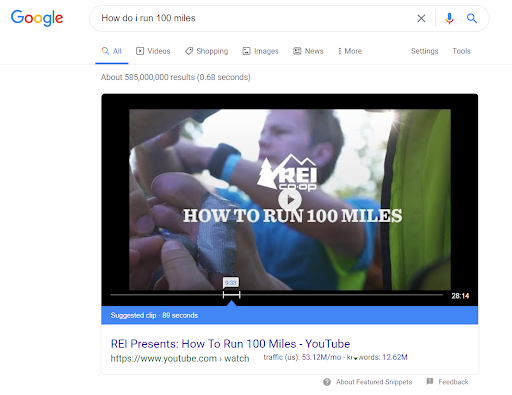Clear the search query with the X icon

[421, 18]
